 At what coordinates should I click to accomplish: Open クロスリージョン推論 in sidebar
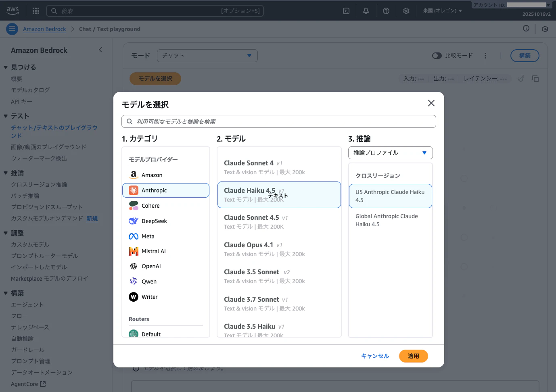pos(39,184)
